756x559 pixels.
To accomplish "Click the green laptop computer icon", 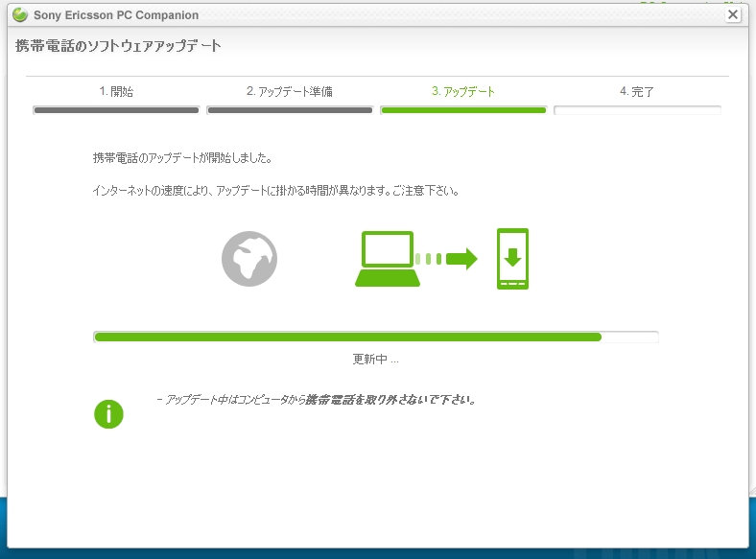I will 388,259.
